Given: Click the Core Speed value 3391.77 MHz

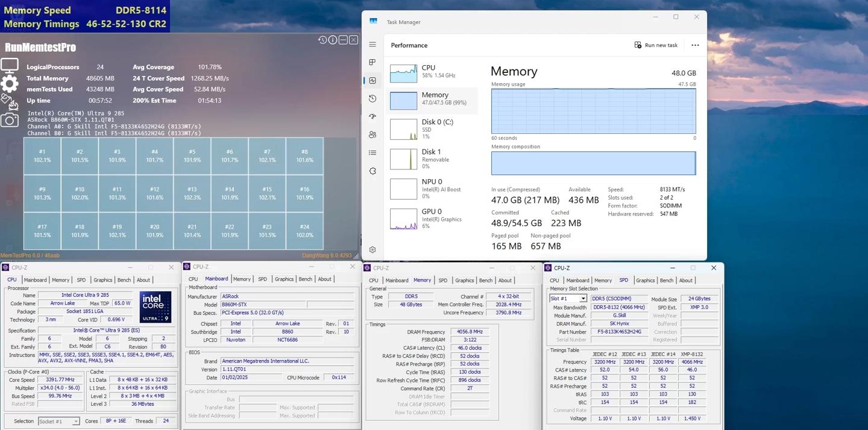Looking at the screenshot, I should 58,379.
